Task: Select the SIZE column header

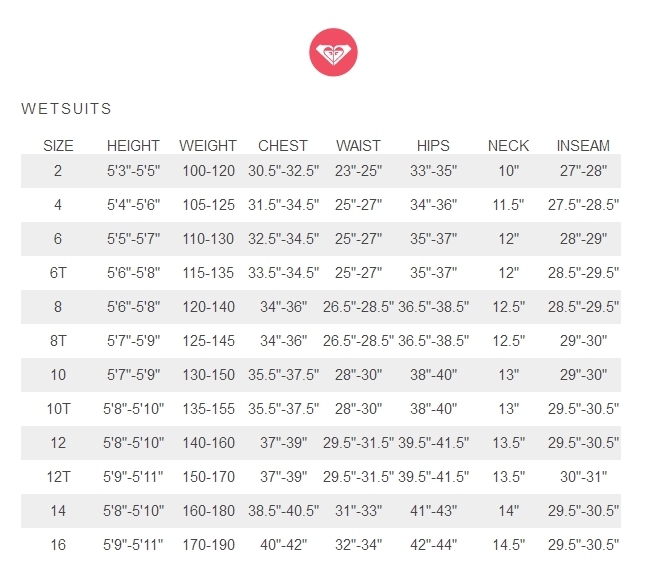Action: [x=58, y=146]
